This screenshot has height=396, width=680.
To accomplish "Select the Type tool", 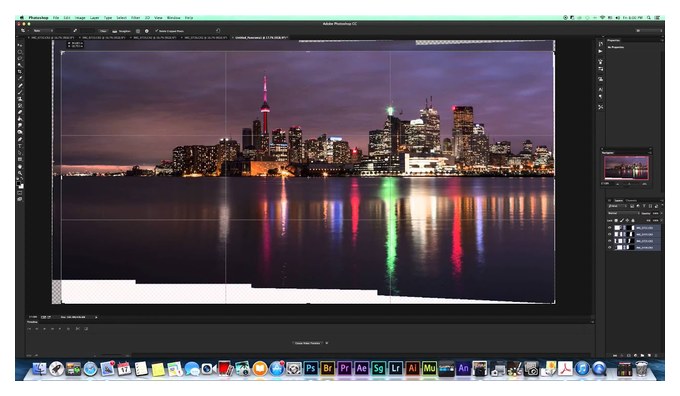I will [x=20, y=146].
